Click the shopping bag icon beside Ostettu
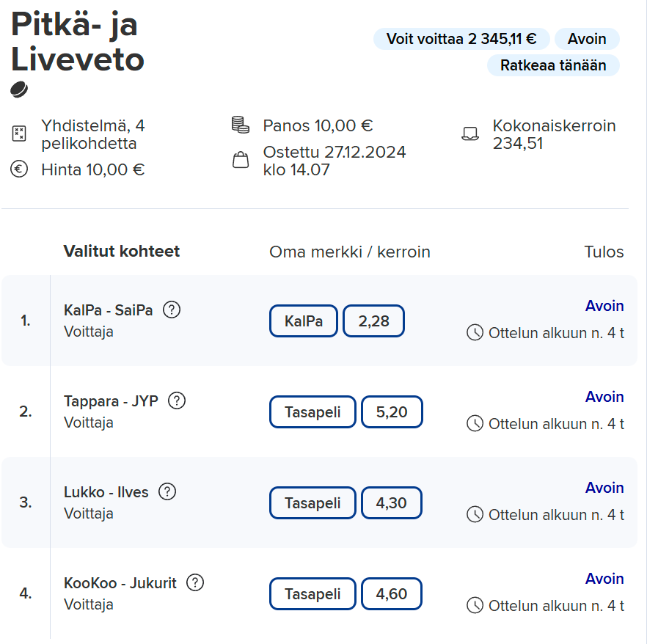Viewport: 647px width, 644px height. pyautogui.click(x=241, y=160)
